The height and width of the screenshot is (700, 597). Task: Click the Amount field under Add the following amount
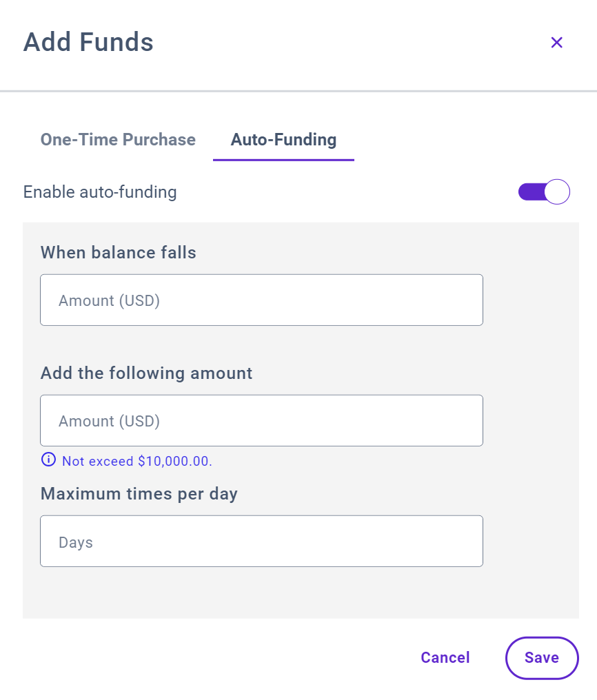click(x=261, y=420)
